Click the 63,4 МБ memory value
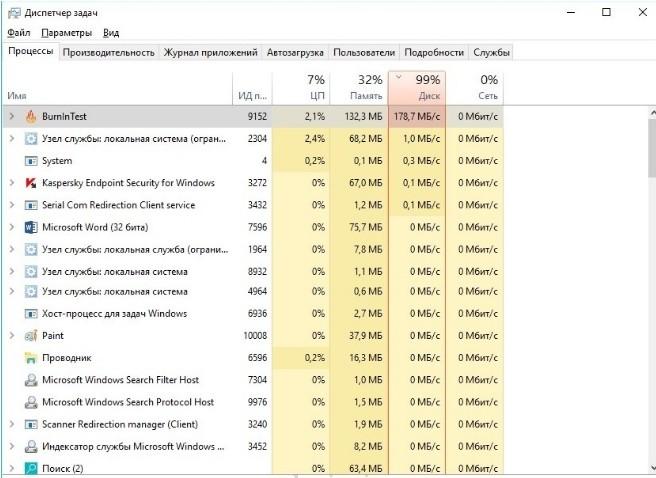This screenshot has height=478, width=656. point(366,468)
